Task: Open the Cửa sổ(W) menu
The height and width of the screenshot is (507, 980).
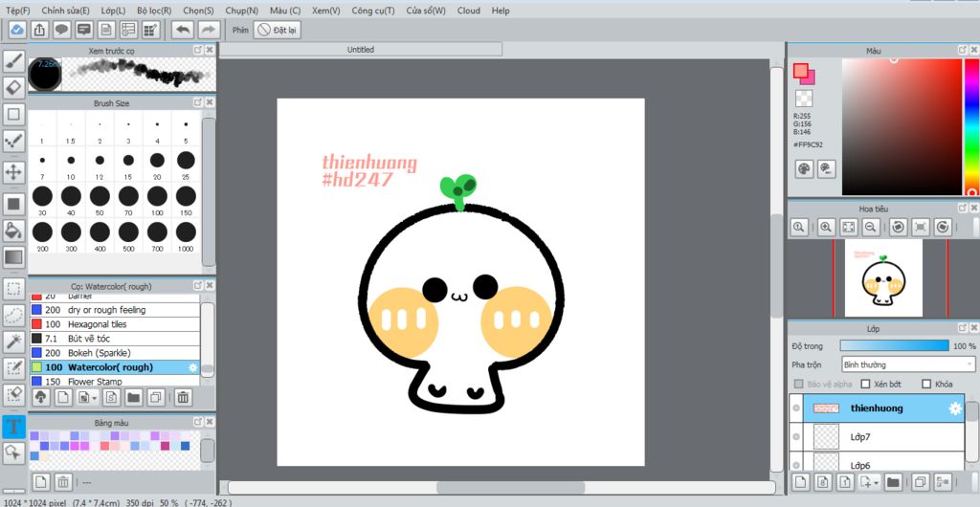Action: 426,11
